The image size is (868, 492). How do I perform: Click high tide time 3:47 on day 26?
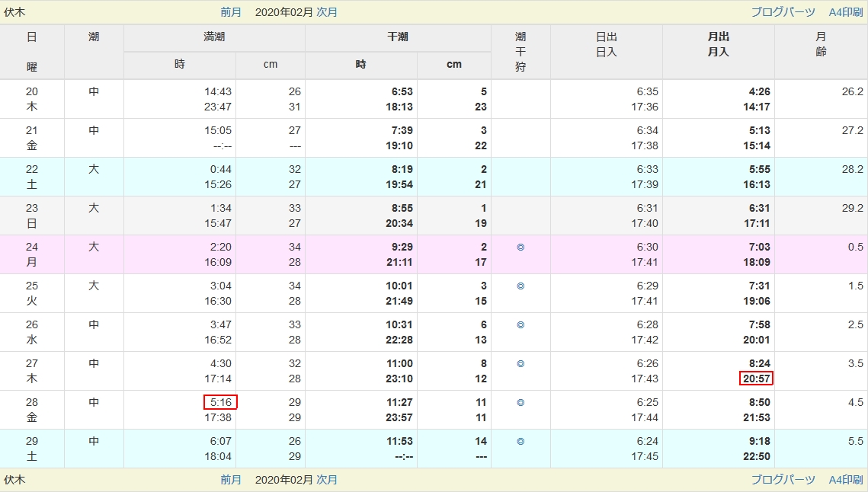pyautogui.click(x=221, y=324)
